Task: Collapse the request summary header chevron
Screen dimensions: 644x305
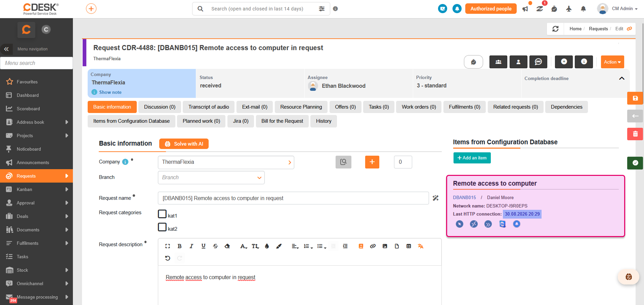Action: (621, 78)
